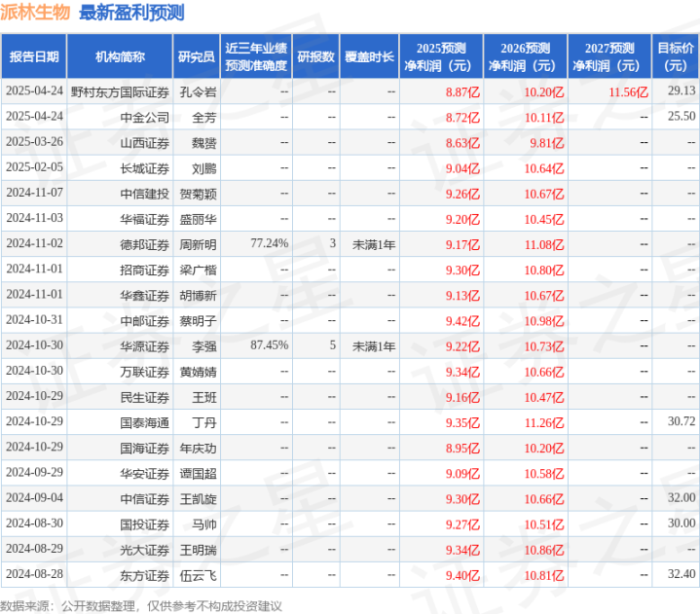
Task: Click target price 30.72
Action: click(682, 421)
